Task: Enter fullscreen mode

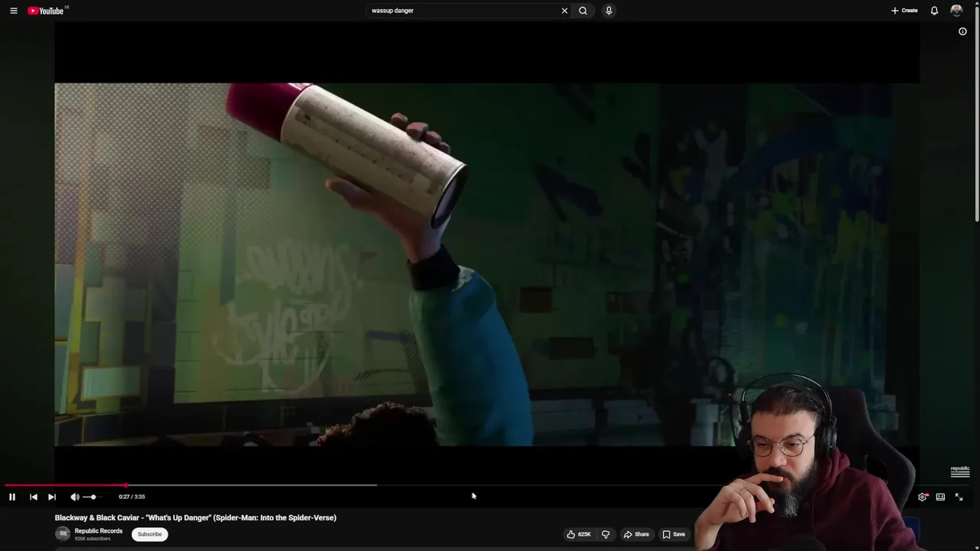Action: pyautogui.click(x=959, y=497)
